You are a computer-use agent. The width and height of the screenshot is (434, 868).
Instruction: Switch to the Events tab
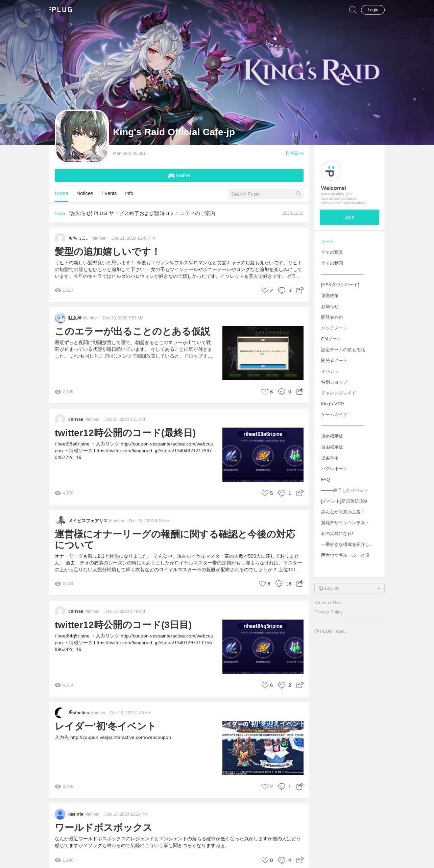point(109,193)
